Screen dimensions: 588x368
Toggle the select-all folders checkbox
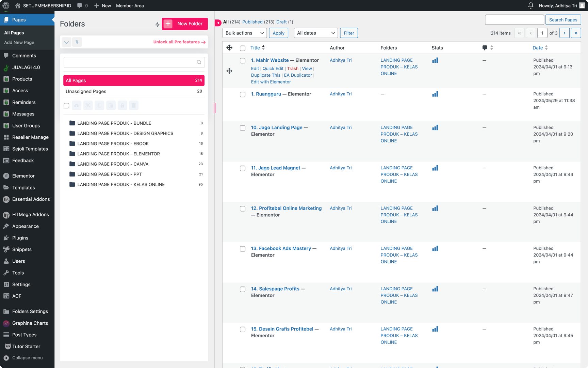pyautogui.click(x=66, y=106)
